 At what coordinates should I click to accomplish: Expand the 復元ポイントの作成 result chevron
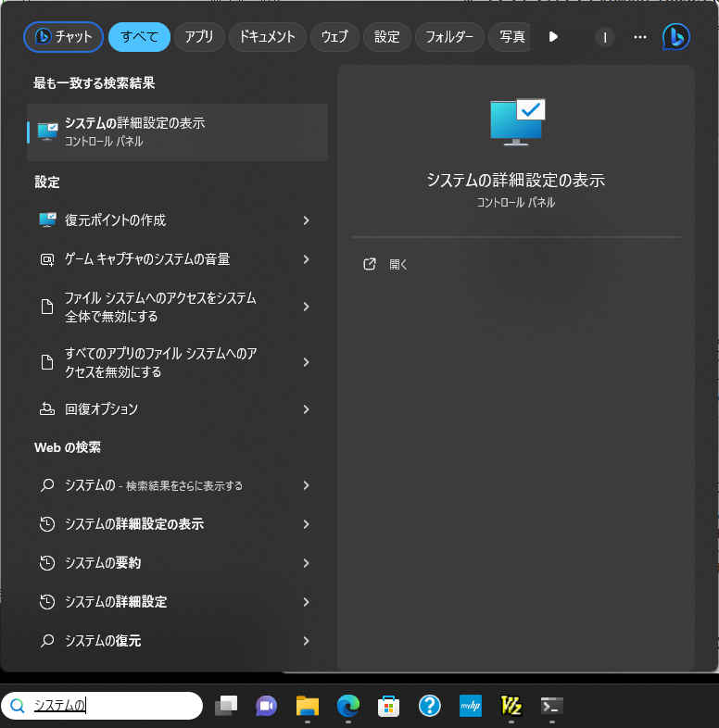(306, 220)
